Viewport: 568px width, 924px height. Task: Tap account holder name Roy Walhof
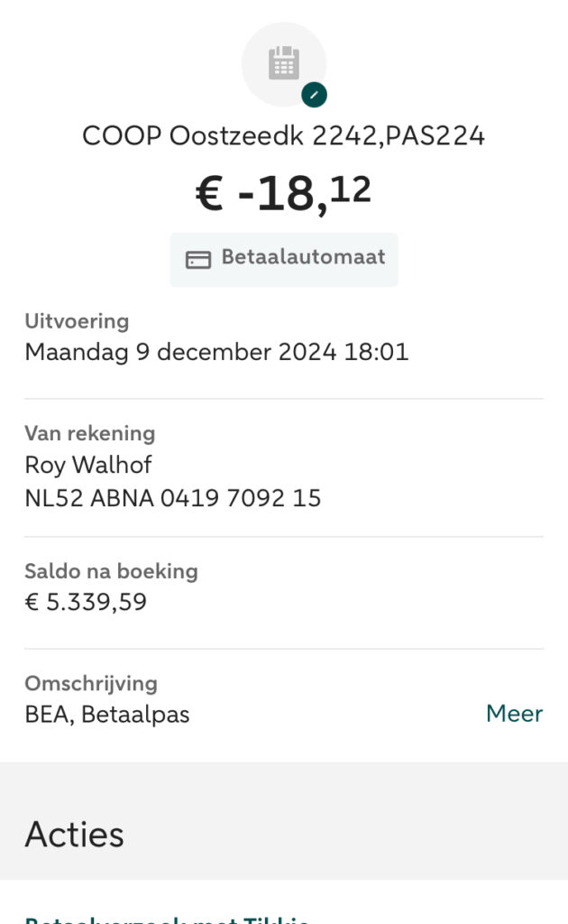click(x=87, y=466)
